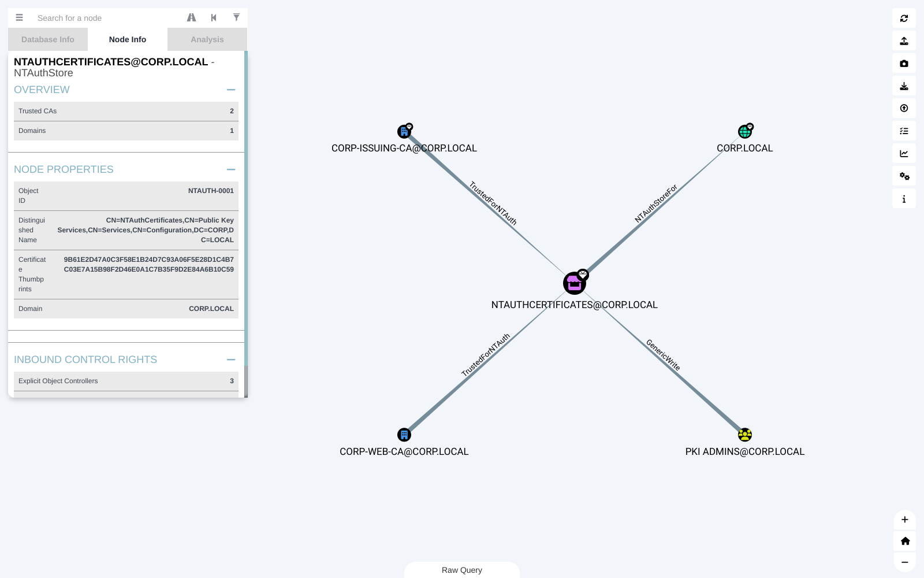Select the CORP-ISSUING-CA node

click(x=404, y=132)
